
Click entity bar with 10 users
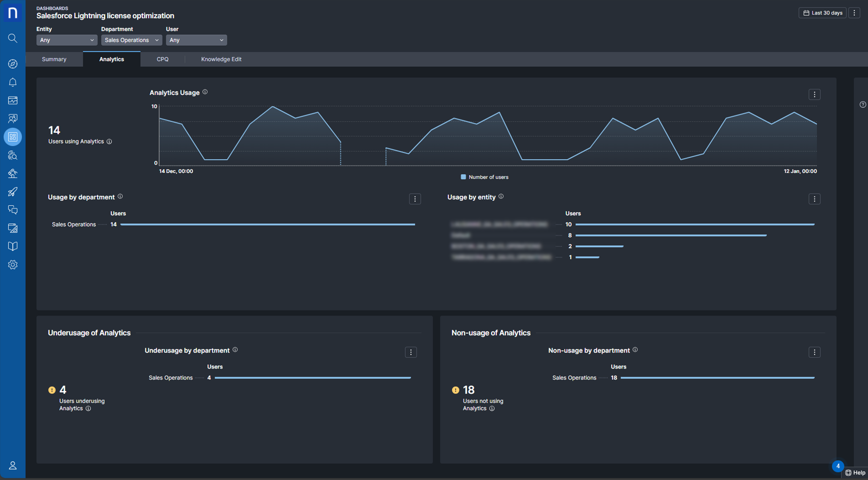point(695,224)
